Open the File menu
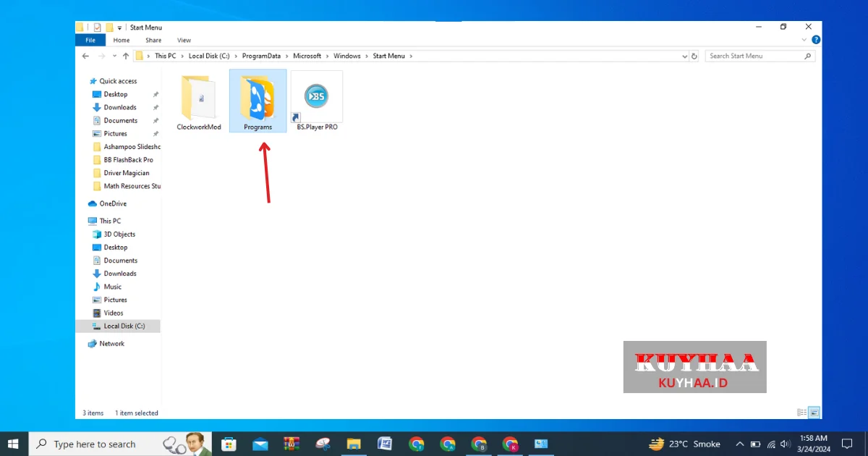This screenshot has height=456, width=868. point(90,41)
